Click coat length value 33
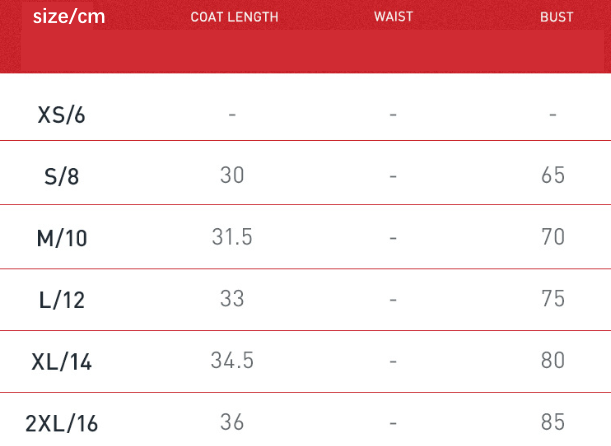This screenshot has width=611, height=446. point(232,298)
